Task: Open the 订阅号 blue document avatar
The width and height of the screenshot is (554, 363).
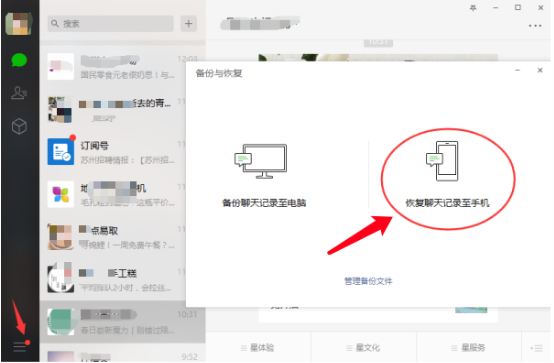Action: click(61, 152)
